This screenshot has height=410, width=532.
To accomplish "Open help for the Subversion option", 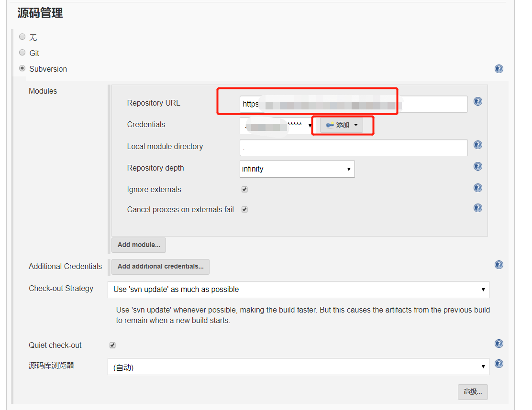I will coord(499,69).
